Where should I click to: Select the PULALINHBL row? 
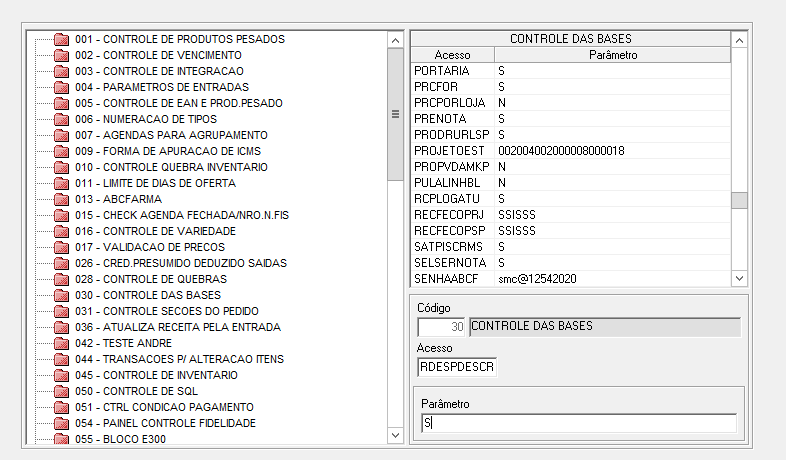tap(570, 183)
